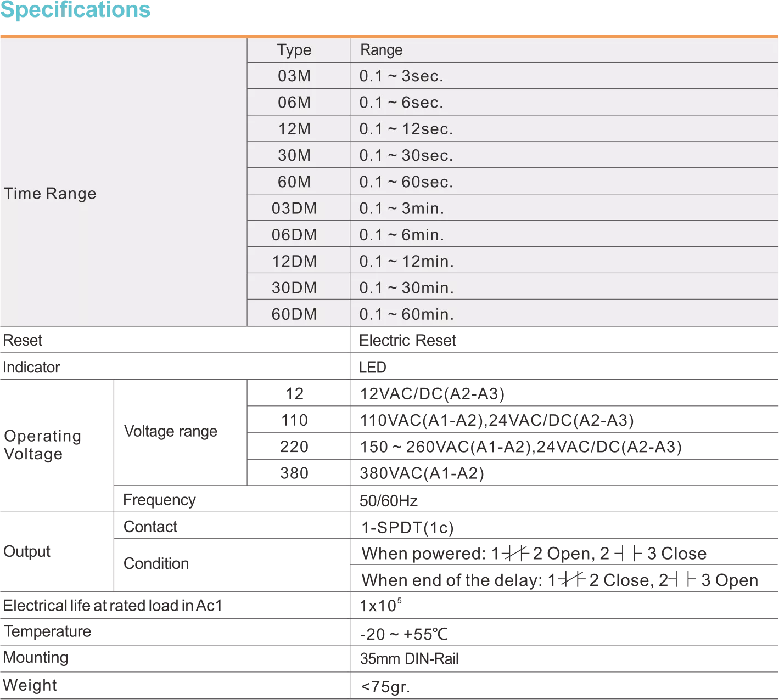Select the 60M type cell
This screenshot has height=700, width=779.
(x=294, y=182)
